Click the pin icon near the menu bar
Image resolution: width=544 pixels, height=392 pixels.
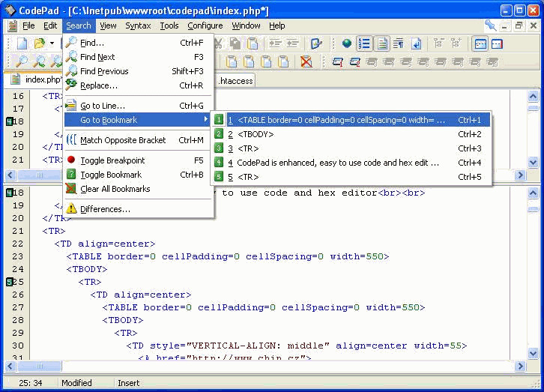pos(490,25)
